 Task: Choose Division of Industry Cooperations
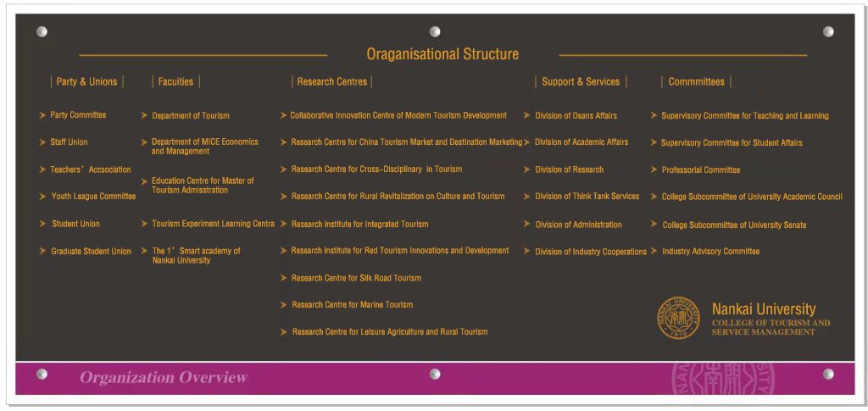pyautogui.click(x=591, y=252)
